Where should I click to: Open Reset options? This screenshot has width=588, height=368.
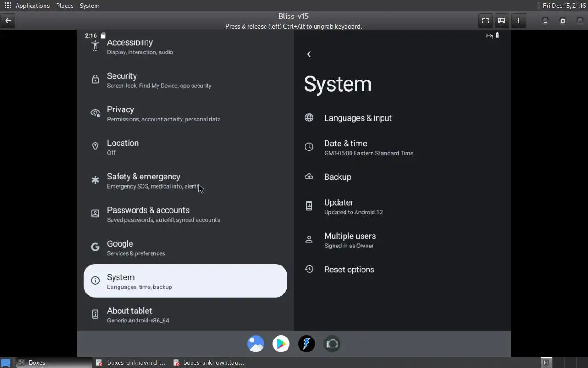point(402,269)
